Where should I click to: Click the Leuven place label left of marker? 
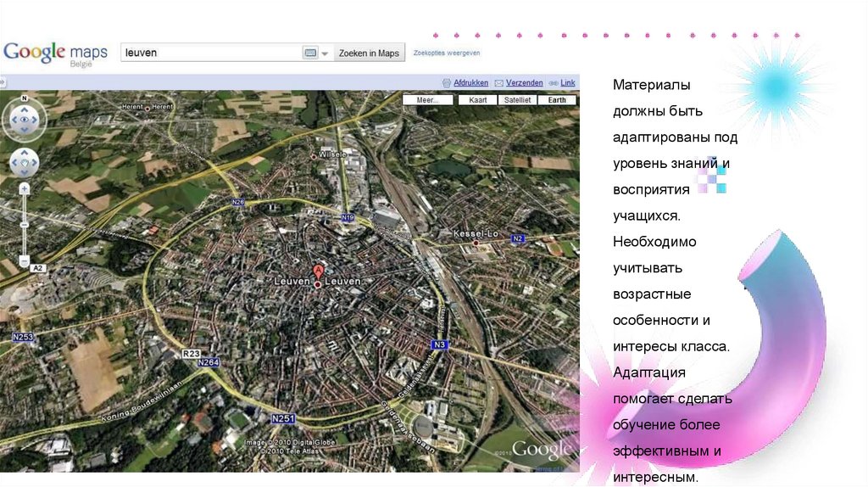[292, 282]
